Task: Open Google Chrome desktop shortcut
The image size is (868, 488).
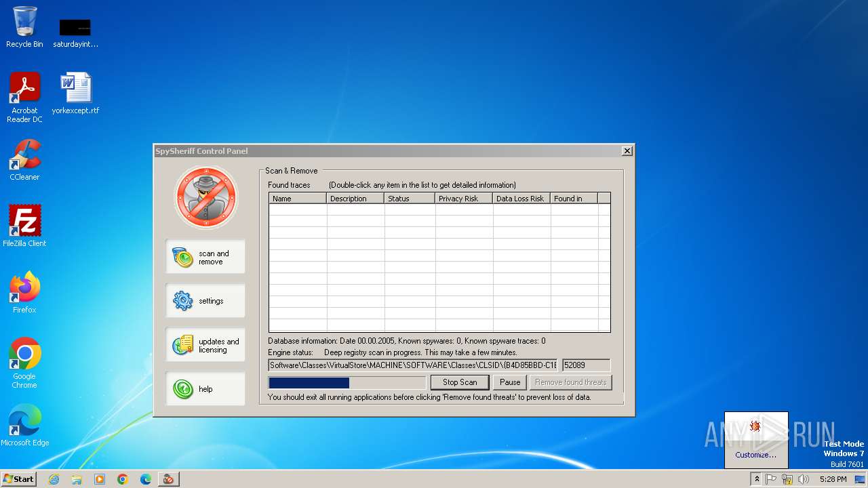Action: click(24, 363)
